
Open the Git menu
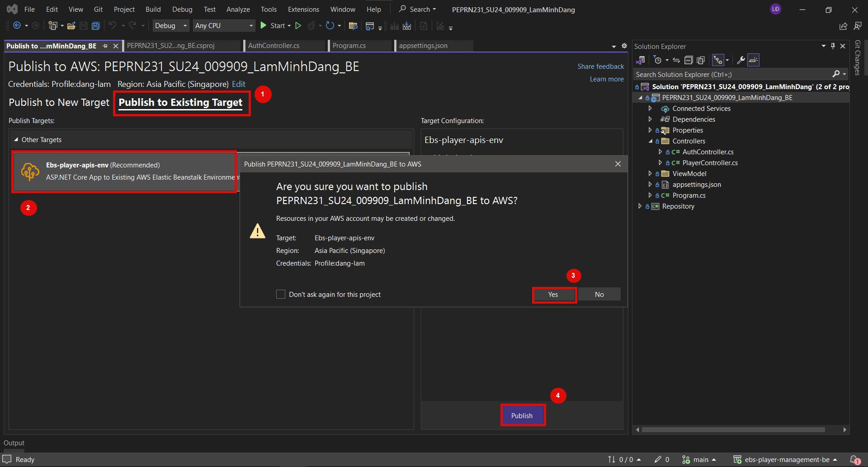(98, 9)
